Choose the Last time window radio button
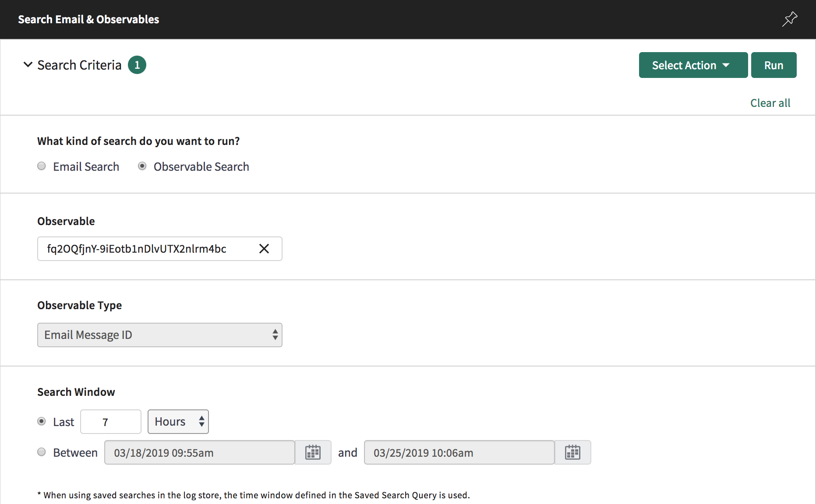Image resolution: width=816 pixels, height=504 pixels. tap(42, 421)
